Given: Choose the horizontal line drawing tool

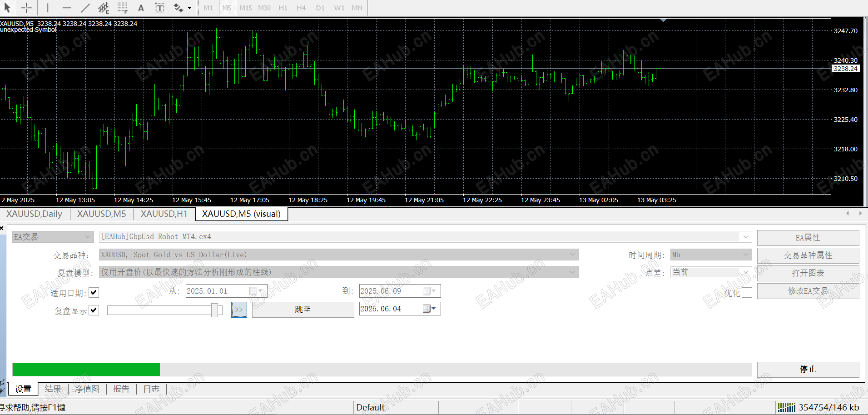Looking at the screenshot, I should click(67, 8).
